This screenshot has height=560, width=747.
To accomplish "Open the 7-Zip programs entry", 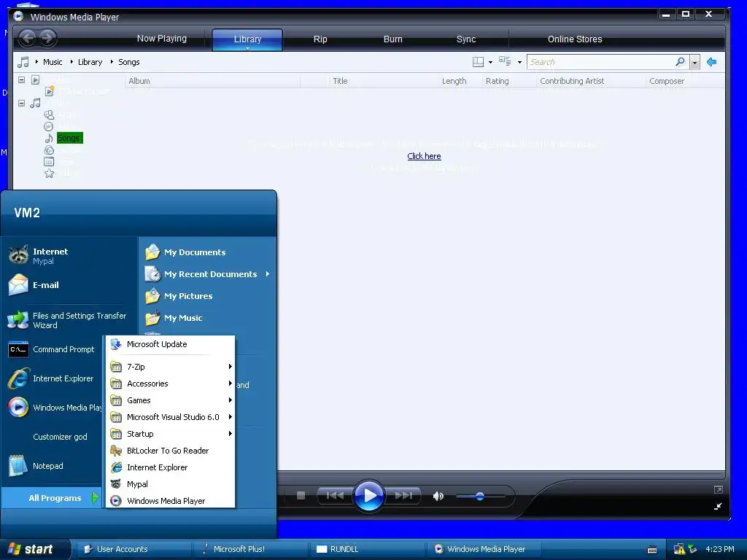I will point(170,367).
